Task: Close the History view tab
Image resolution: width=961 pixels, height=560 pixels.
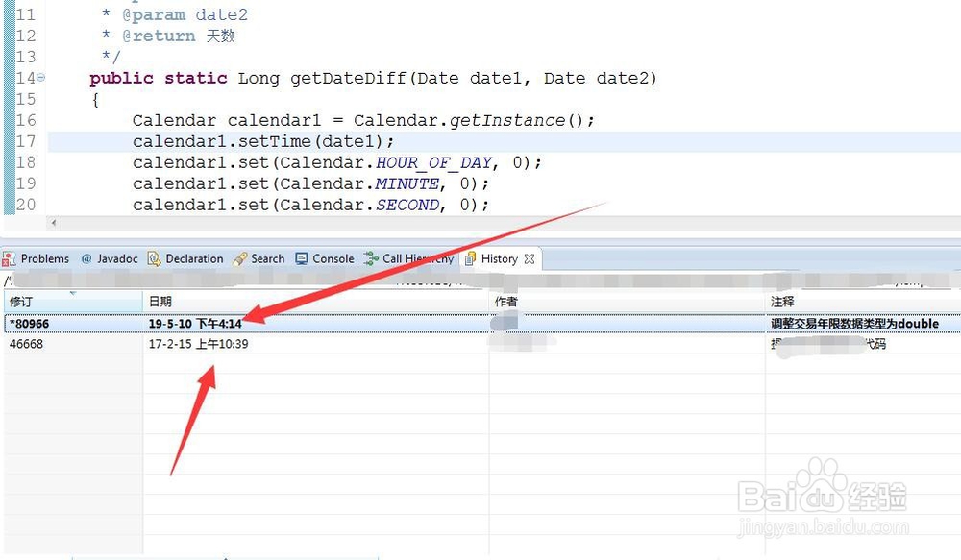Action: [x=530, y=259]
